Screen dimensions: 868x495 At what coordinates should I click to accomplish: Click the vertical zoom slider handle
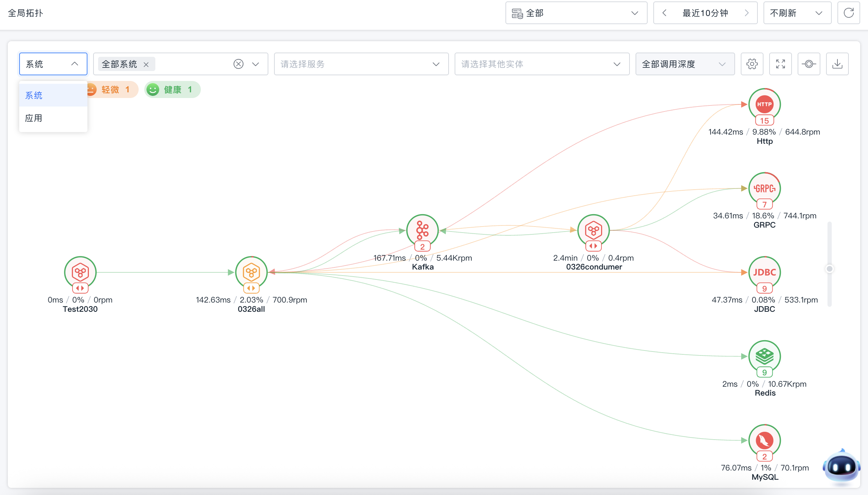click(x=829, y=269)
